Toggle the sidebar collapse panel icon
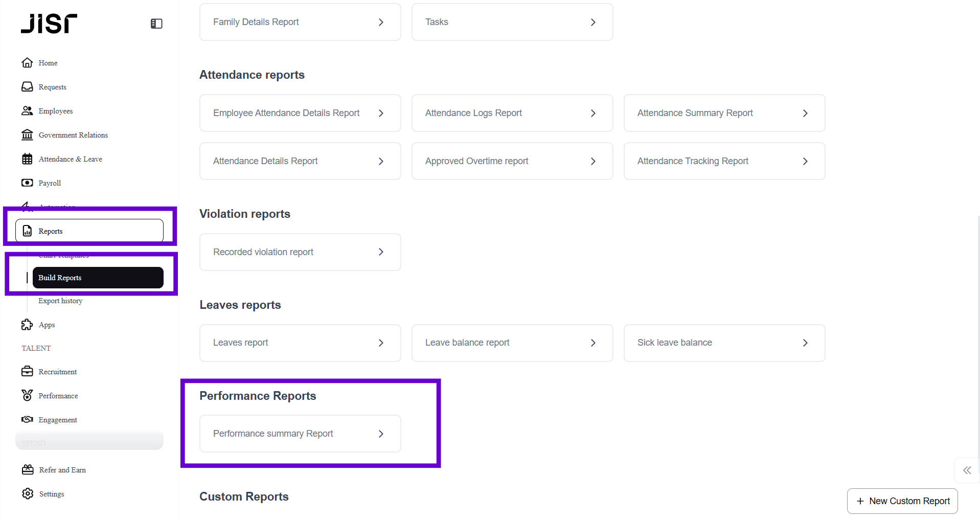Image resolution: width=980 pixels, height=520 pixels. tap(156, 24)
